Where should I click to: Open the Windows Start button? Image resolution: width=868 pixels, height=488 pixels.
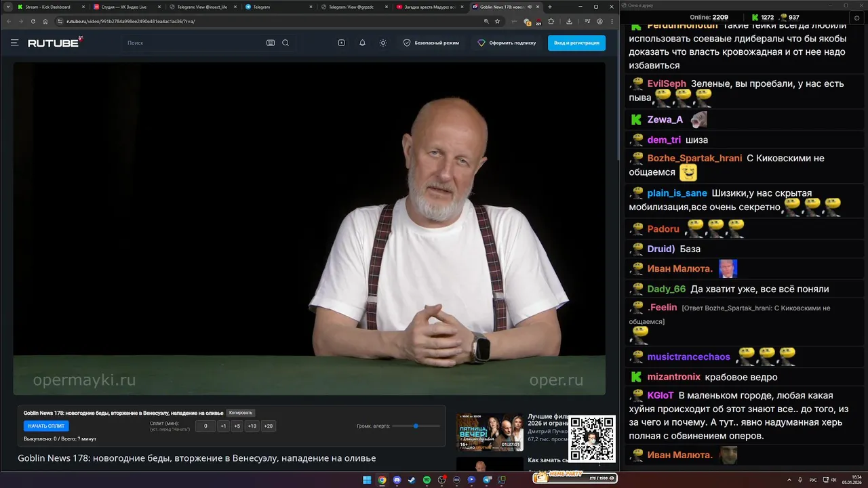pos(367,480)
